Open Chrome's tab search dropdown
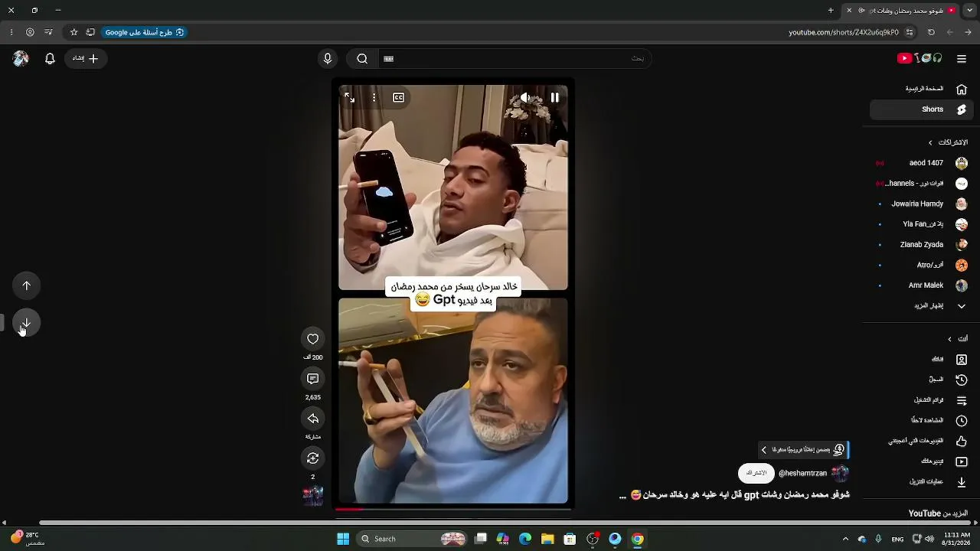The image size is (980, 551). tap(969, 10)
